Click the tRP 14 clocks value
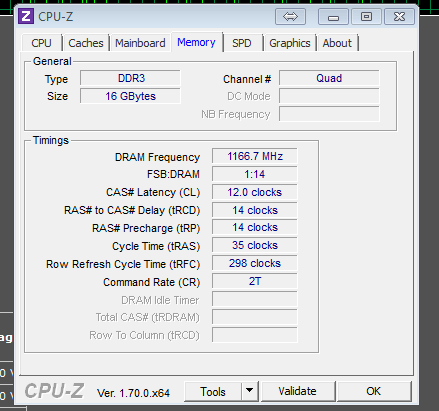Image resolution: width=439 pixels, height=411 pixels. tap(255, 228)
